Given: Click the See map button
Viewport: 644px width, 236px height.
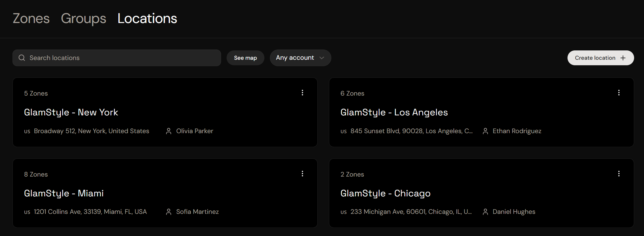Looking at the screenshot, I should pyautogui.click(x=245, y=58).
